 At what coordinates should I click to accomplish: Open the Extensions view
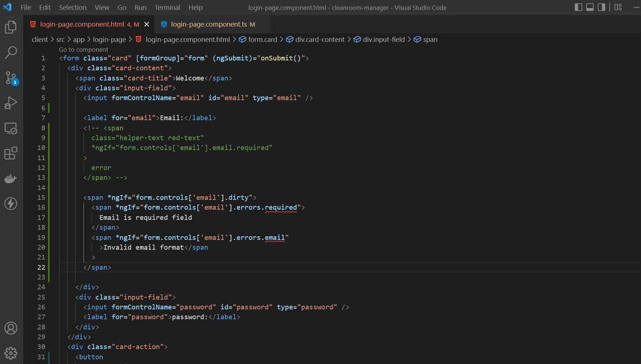(11, 153)
